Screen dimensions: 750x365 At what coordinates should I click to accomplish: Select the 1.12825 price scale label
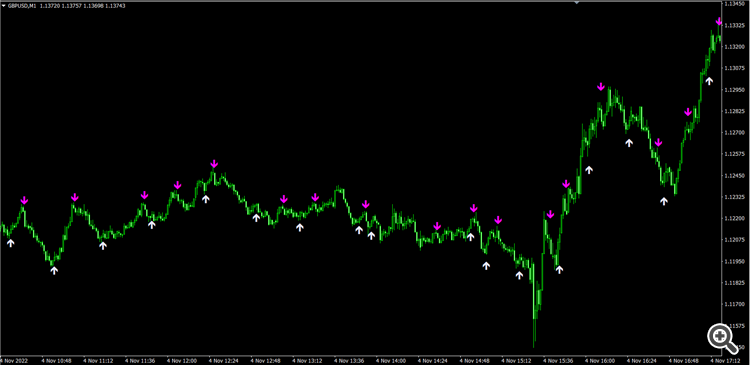coord(735,111)
